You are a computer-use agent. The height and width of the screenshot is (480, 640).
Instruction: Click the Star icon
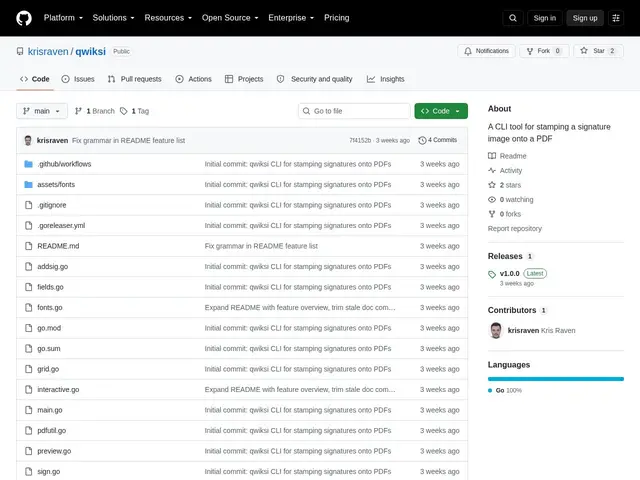584,51
